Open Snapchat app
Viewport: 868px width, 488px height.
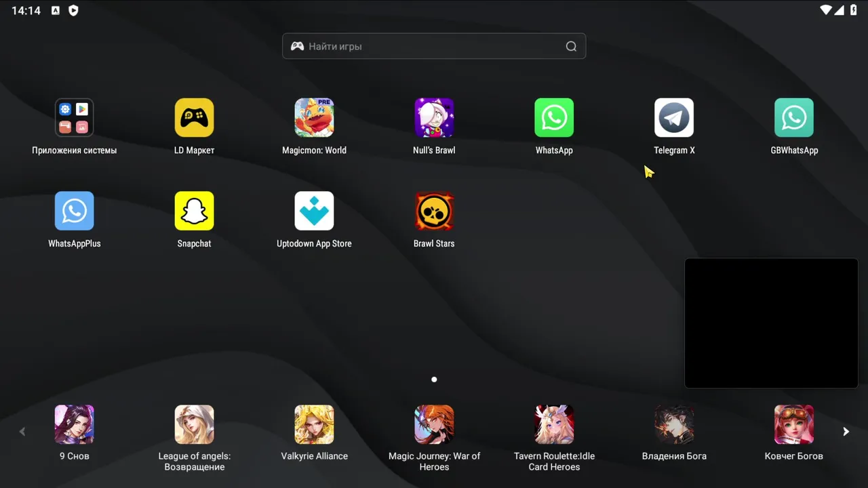coord(194,211)
